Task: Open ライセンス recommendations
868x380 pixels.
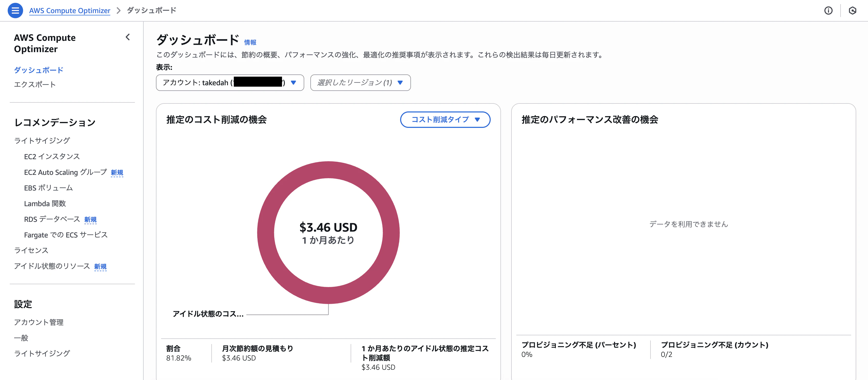Action: point(31,250)
